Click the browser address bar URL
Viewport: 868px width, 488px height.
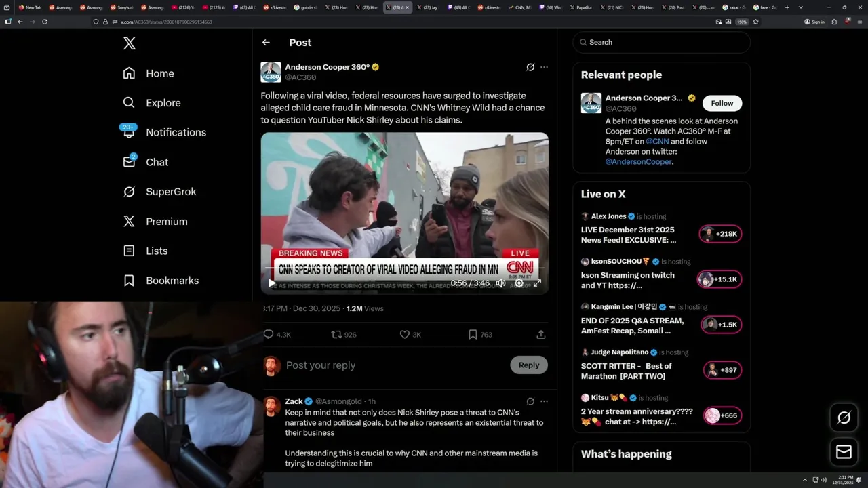[166, 22]
